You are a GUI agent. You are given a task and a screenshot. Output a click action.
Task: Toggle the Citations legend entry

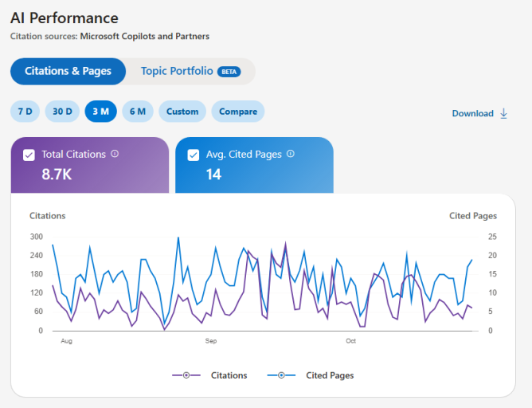pos(209,375)
